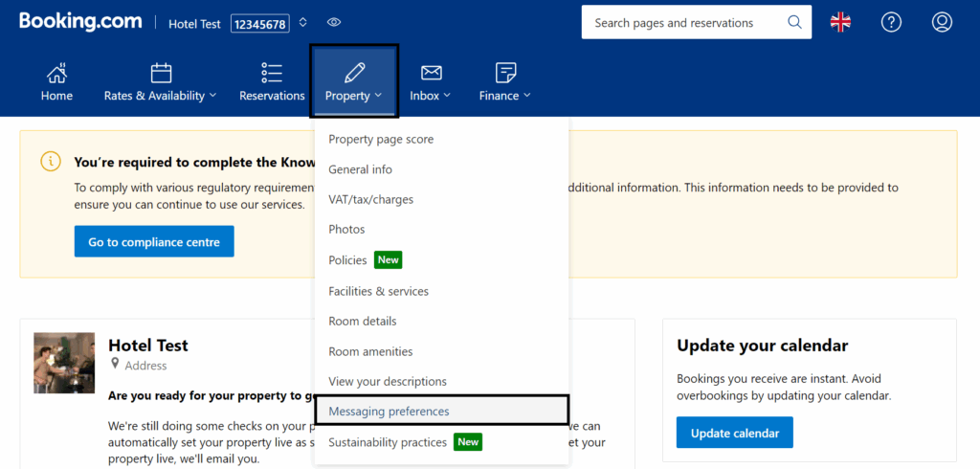Expand the Inbox dropdown chevron

coord(447,96)
